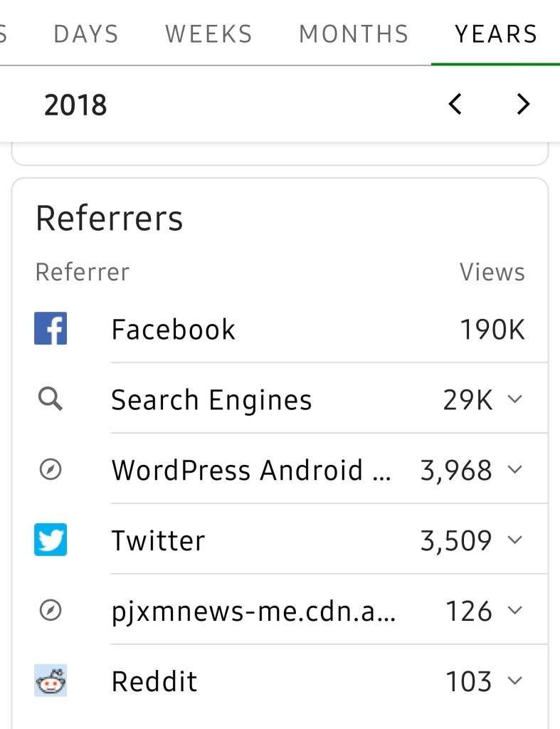This screenshot has height=729, width=560.
Task: Open the Reddit referrer label
Action: [154, 681]
